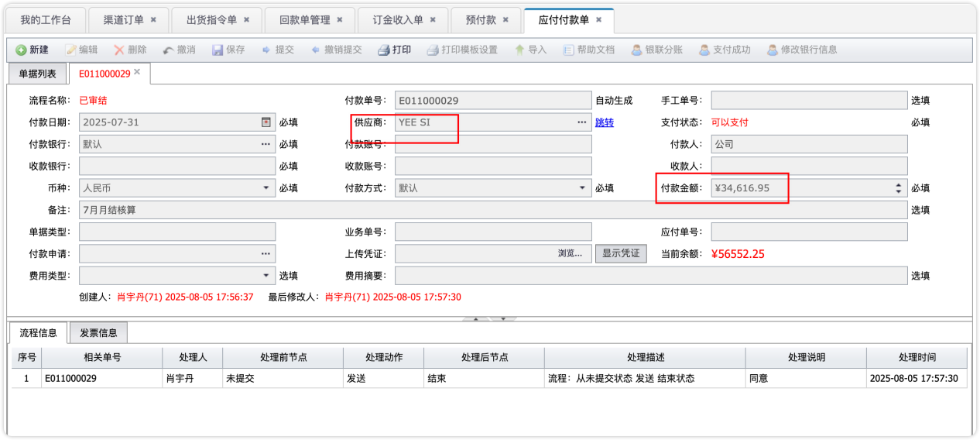The width and height of the screenshot is (980, 440).
Task: Open 打印模板设置 print template settings
Action: click(462, 50)
